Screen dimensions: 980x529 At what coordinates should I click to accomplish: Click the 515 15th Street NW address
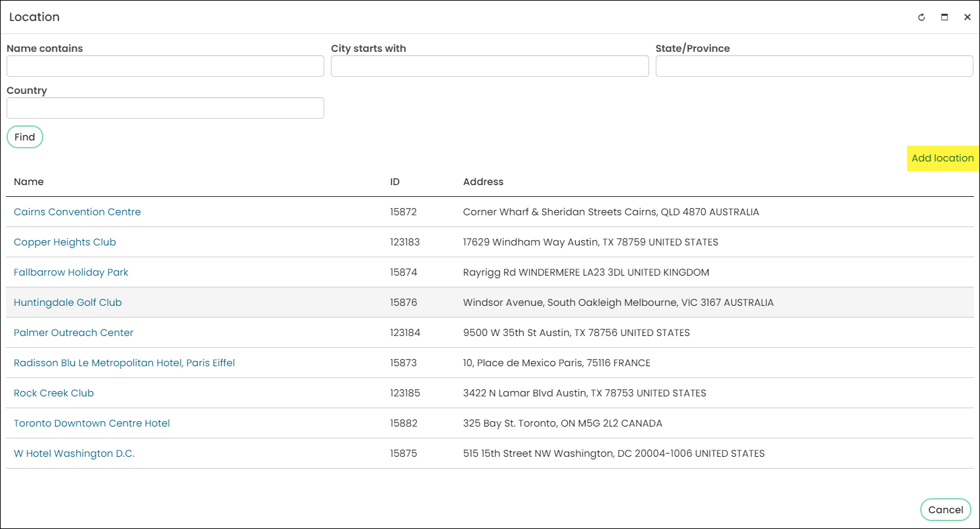(x=614, y=454)
